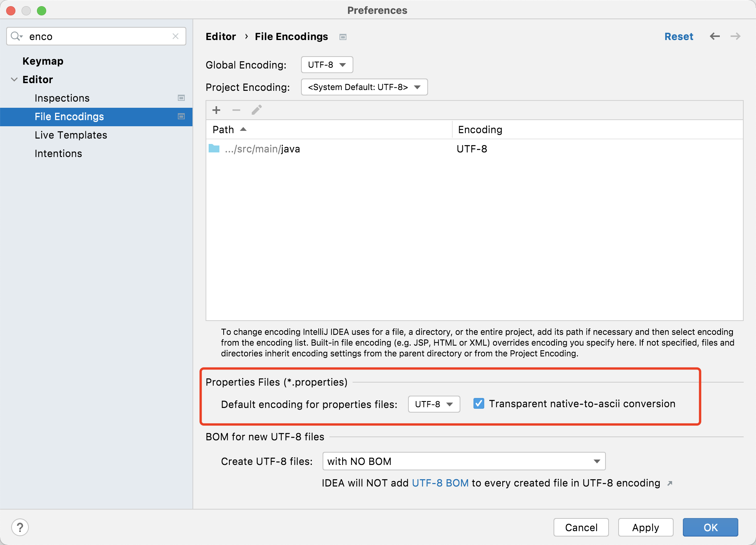Click the help question mark icon

20,527
